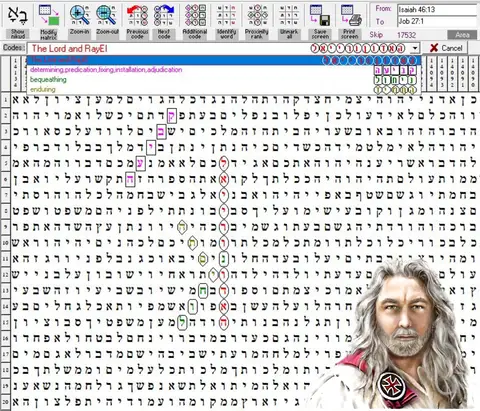480x411 pixels.
Task: Click the Skip value 17532
Action: 406,35
